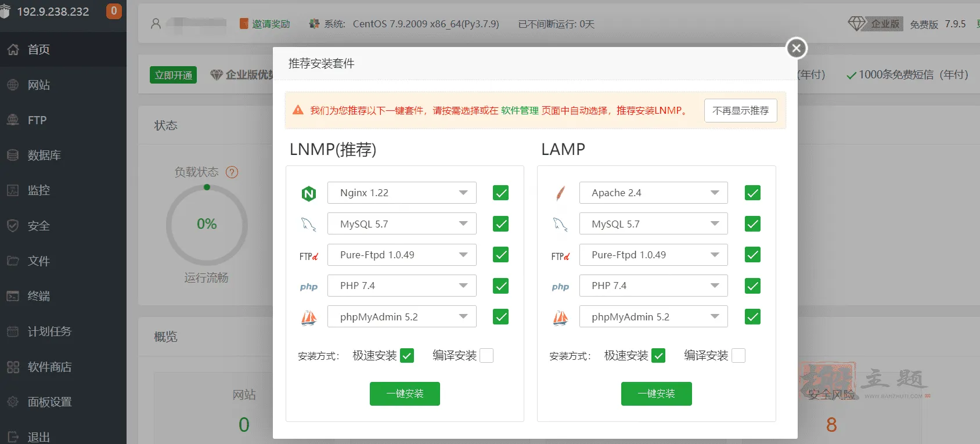980x444 pixels.
Task: Click the MySQL dolphin icon in LNMP
Action: click(309, 224)
